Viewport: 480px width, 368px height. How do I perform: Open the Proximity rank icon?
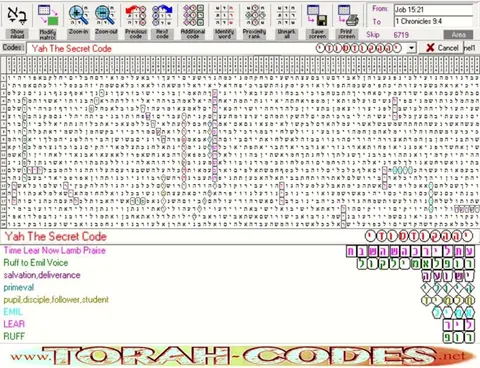(254, 15)
